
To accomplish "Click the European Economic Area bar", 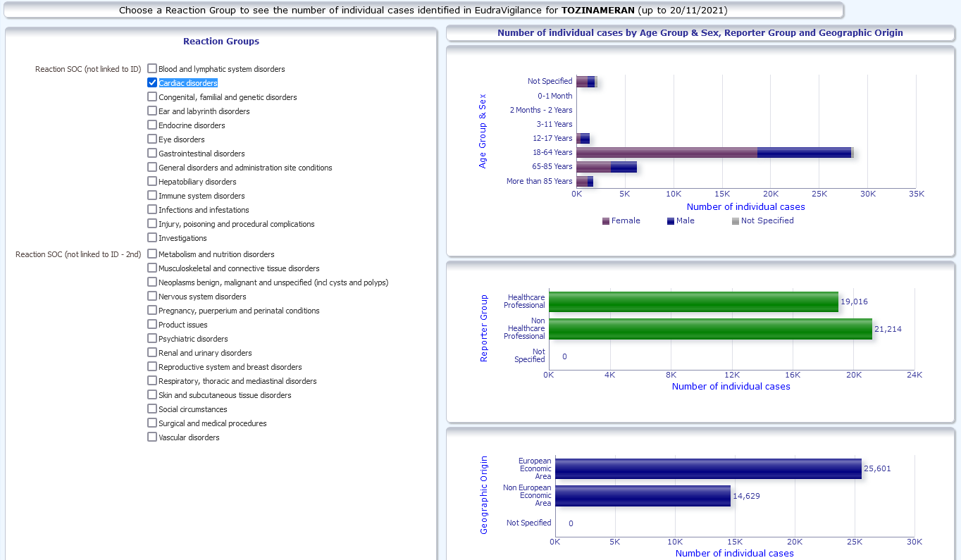I will coord(708,468).
